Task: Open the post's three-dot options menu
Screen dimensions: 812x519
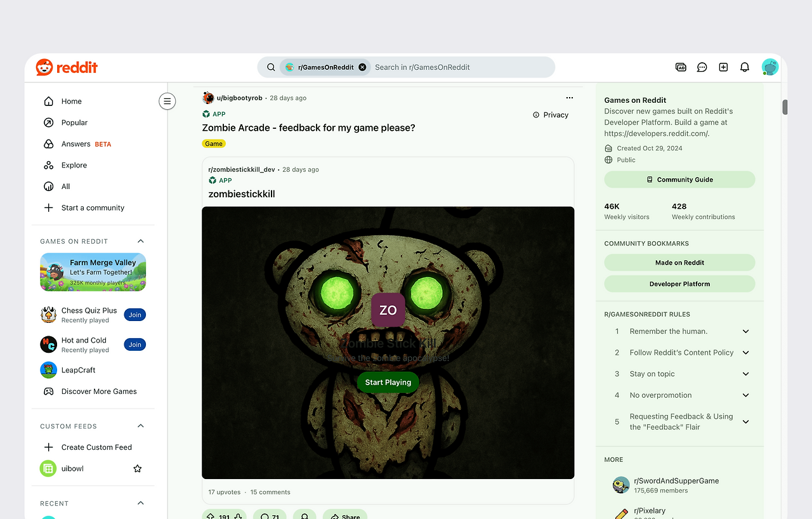Action: 569,98
